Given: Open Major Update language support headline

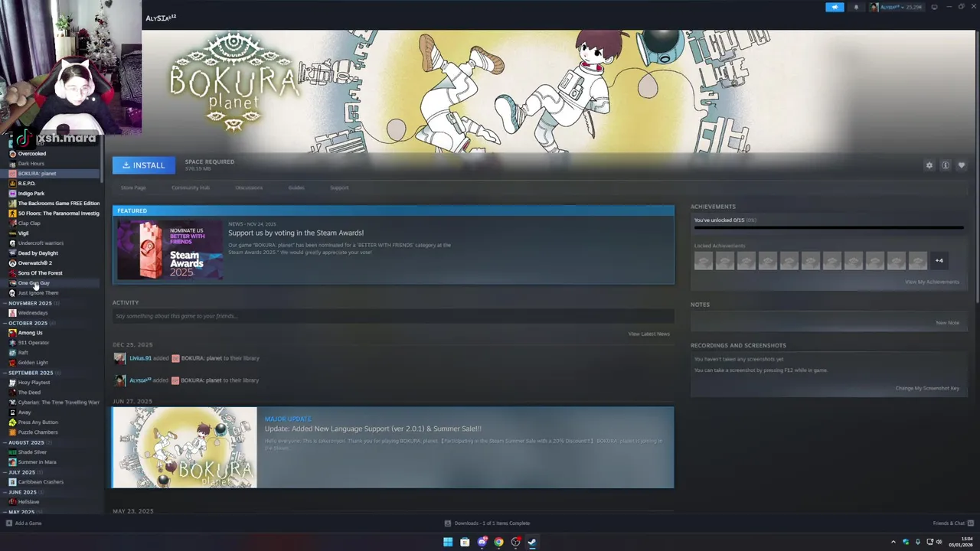Looking at the screenshot, I should pyautogui.click(x=373, y=429).
